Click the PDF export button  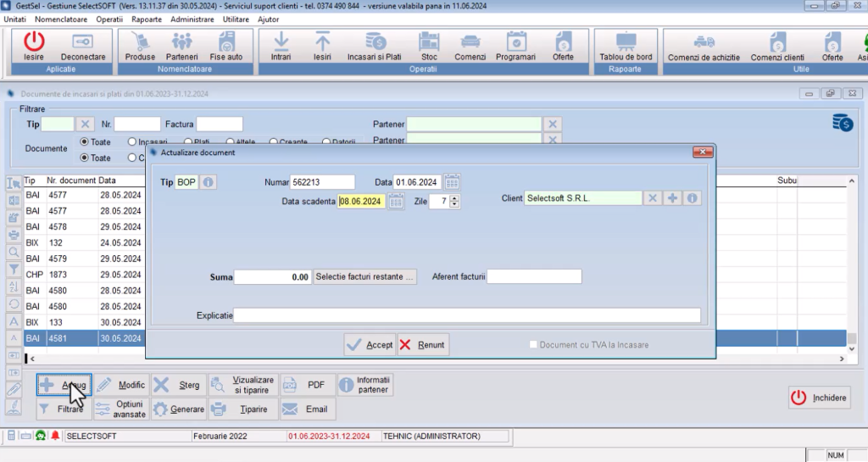(x=307, y=385)
